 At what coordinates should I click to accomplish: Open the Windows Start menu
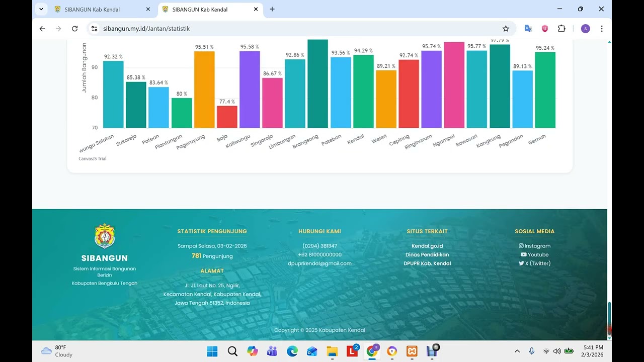pyautogui.click(x=212, y=351)
